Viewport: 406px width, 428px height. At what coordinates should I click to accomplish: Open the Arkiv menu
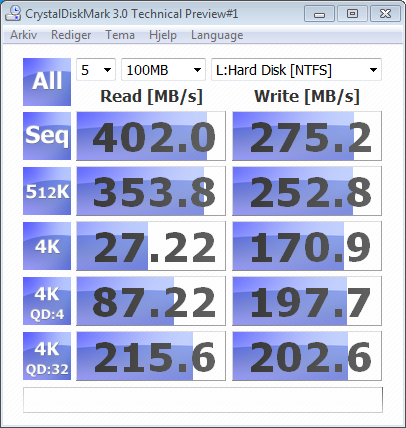23,35
